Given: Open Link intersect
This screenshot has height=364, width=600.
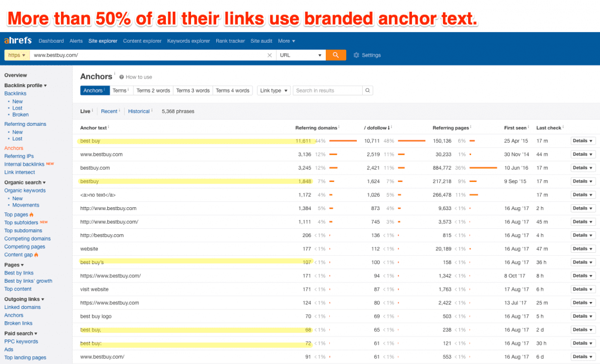Looking at the screenshot, I should coord(19,172).
